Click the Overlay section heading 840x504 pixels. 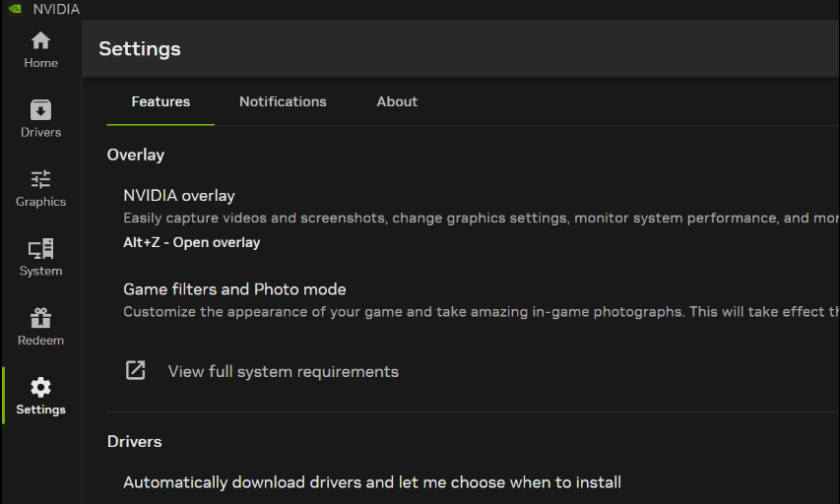[x=136, y=155]
